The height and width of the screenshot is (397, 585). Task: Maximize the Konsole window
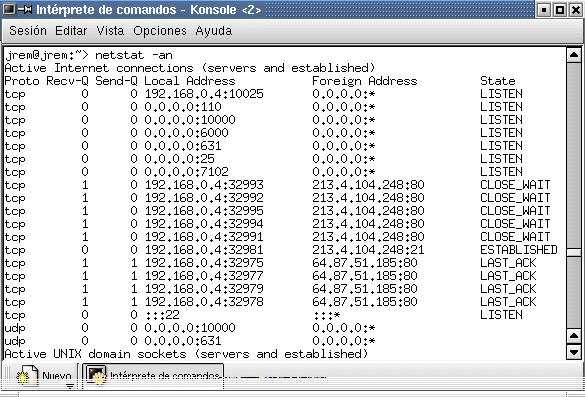560,9
